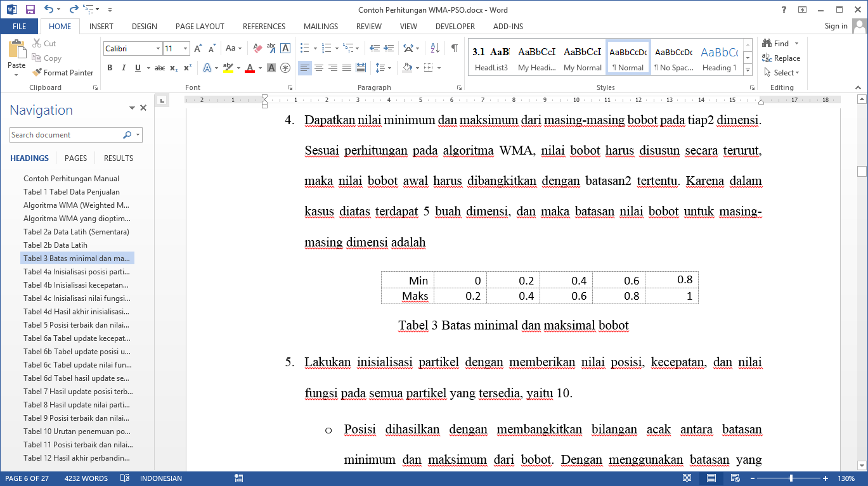Click the Show/Hide paragraph marks icon

pyautogui.click(x=455, y=48)
